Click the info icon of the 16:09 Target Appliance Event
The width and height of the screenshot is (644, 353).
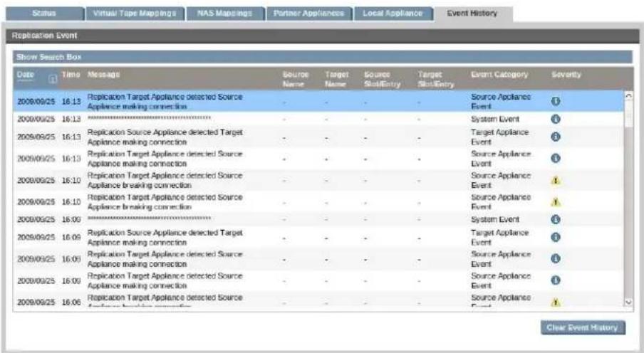[x=555, y=237]
